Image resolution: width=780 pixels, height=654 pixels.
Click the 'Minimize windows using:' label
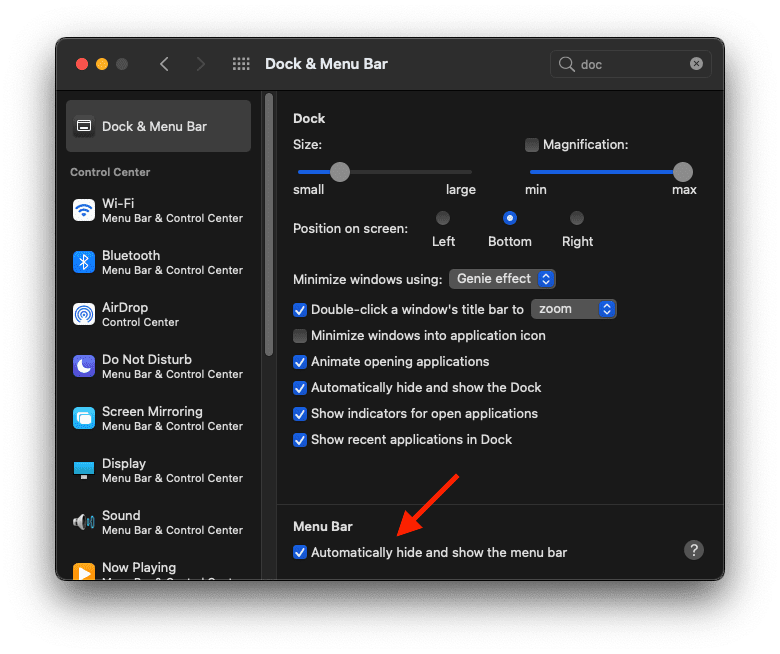coord(368,279)
